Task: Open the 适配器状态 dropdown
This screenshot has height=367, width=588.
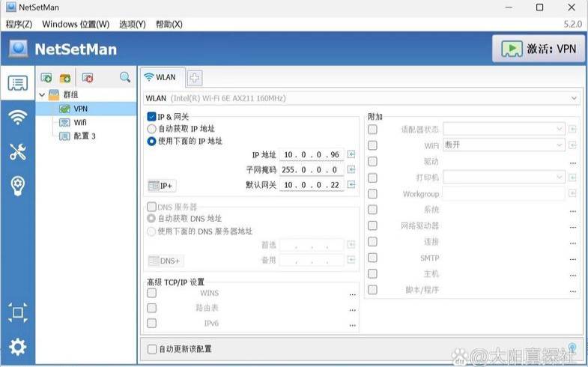Action: (503, 129)
